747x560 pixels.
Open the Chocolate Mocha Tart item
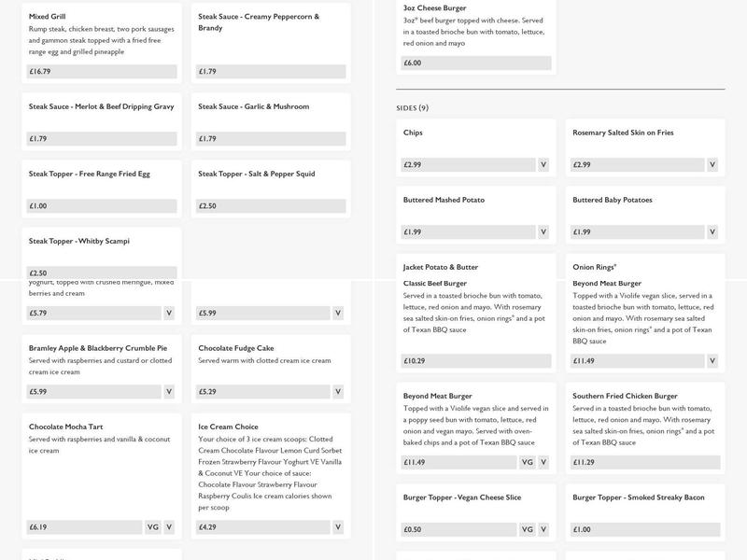[65, 427]
